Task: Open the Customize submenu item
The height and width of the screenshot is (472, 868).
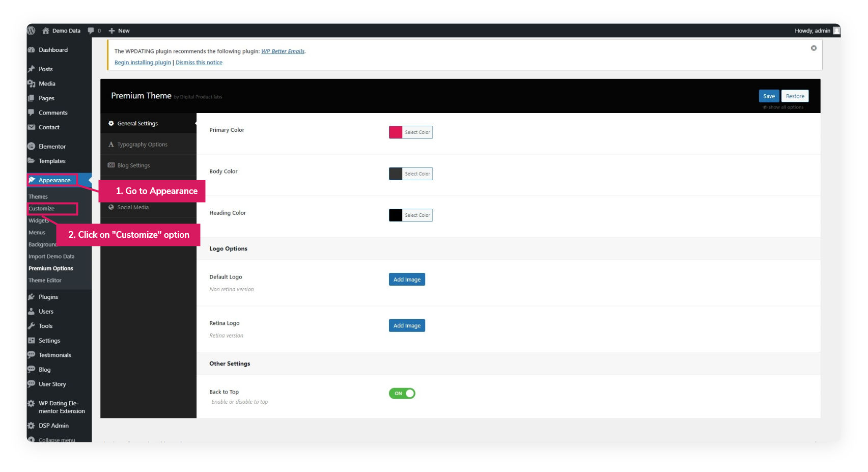Action: click(x=42, y=209)
